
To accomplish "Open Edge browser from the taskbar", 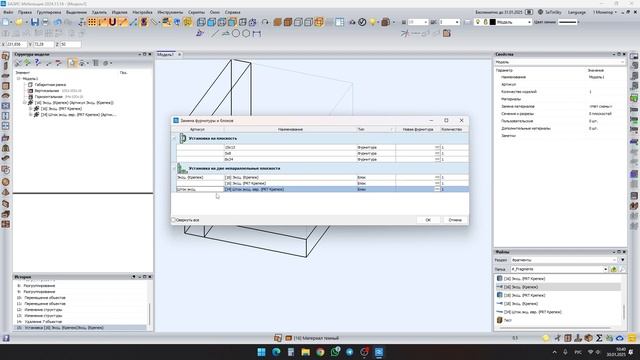I will (276, 352).
